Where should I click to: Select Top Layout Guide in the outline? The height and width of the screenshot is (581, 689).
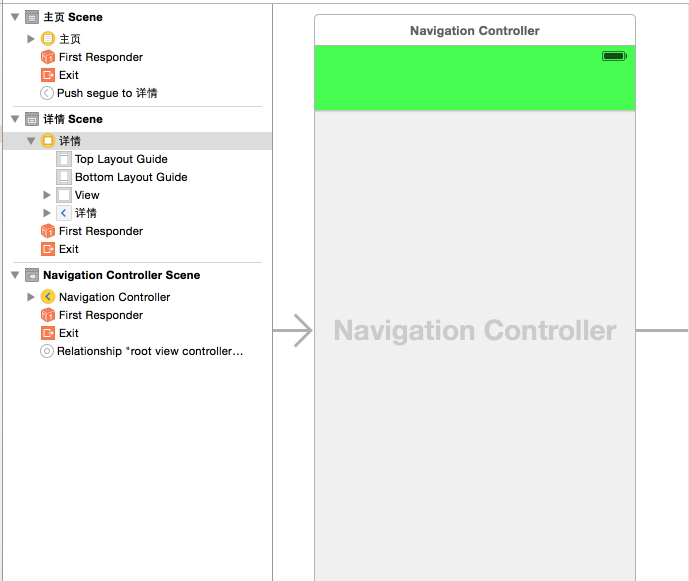pyautogui.click(x=121, y=159)
